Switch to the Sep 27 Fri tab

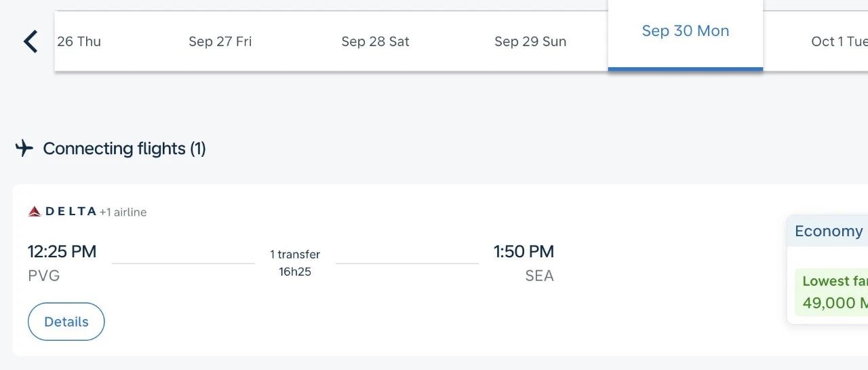[220, 41]
